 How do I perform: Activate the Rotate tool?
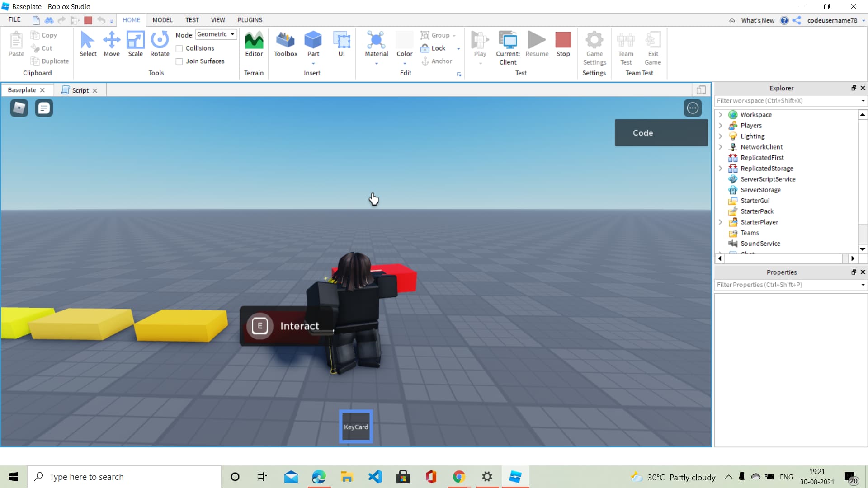(160, 44)
